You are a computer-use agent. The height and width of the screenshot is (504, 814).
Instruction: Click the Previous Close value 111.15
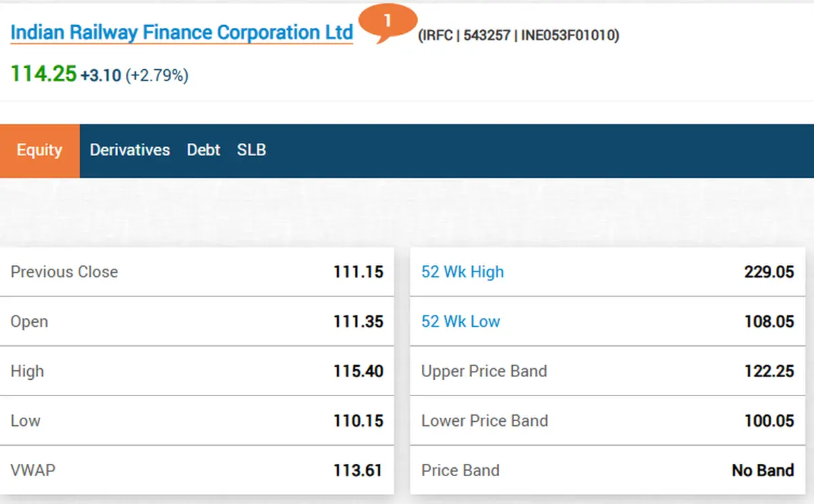tap(358, 272)
